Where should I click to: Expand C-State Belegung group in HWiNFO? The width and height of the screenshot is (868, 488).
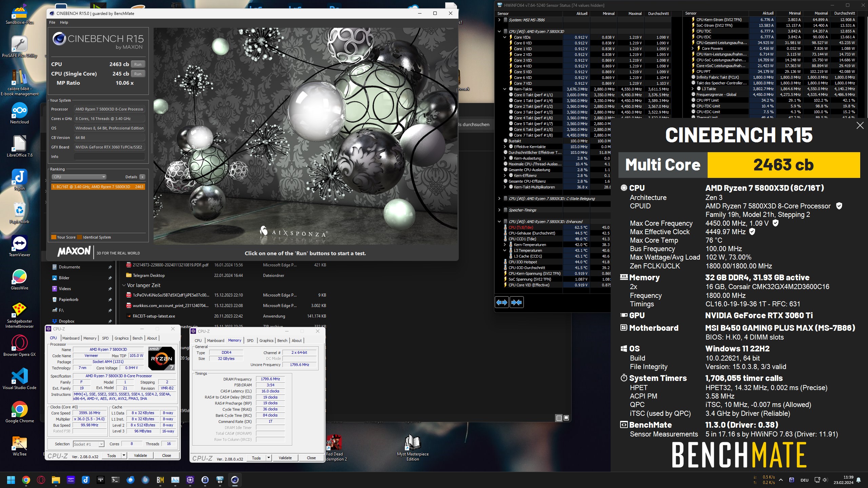(499, 199)
